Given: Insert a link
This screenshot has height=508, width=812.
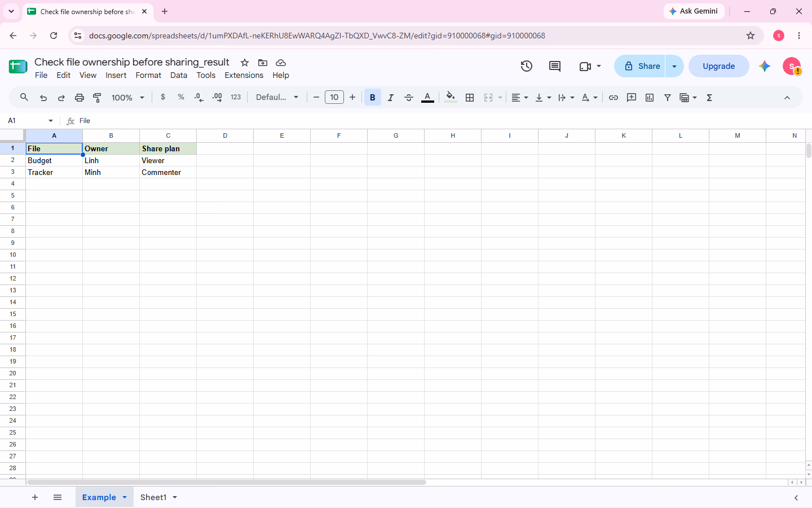Looking at the screenshot, I should (614, 98).
